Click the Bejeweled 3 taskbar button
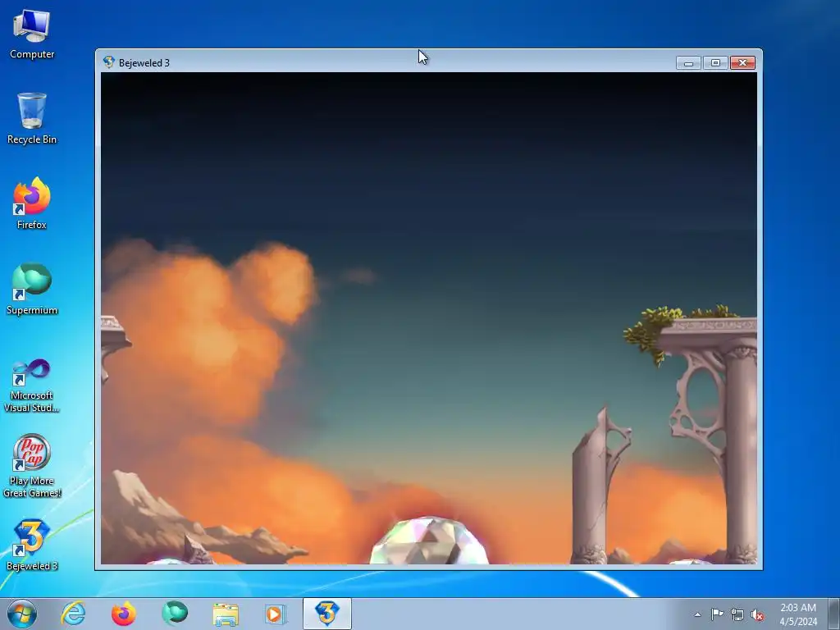Viewport: 840px width, 630px height. [326, 614]
